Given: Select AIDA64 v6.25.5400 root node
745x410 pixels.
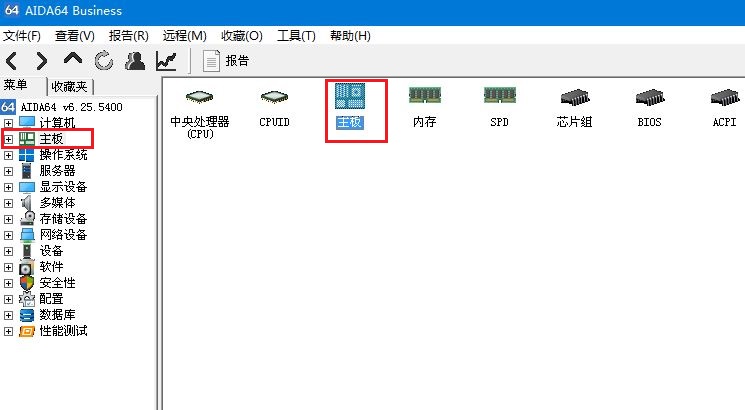Looking at the screenshot, I should 62,107.
